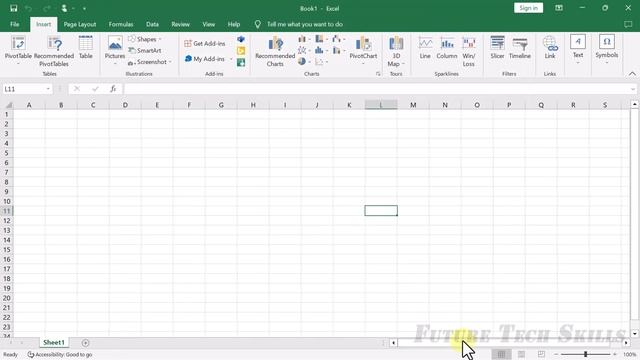Viewport: 640px width, 360px height.
Task: Click the formula bar input area
Action: [x=376, y=89]
